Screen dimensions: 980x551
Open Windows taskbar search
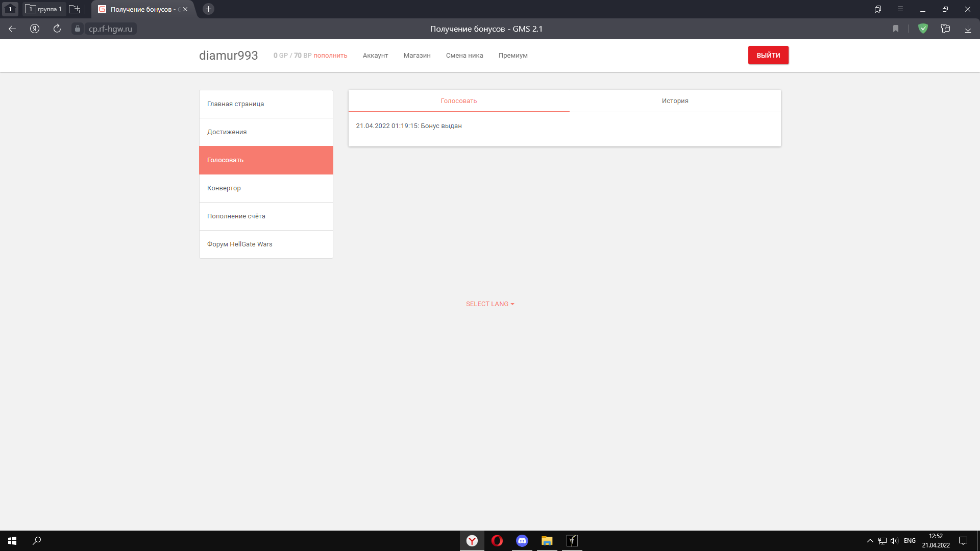pyautogui.click(x=37, y=541)
